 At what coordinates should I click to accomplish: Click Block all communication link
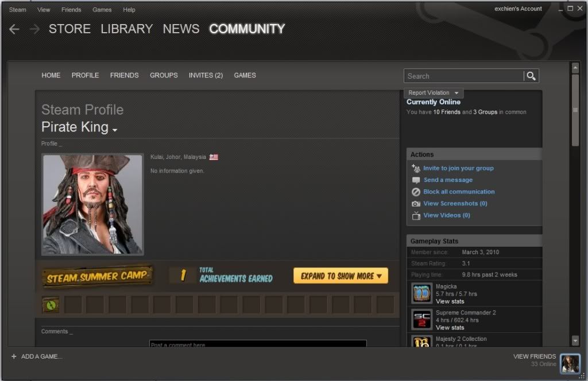coord(459,192)
